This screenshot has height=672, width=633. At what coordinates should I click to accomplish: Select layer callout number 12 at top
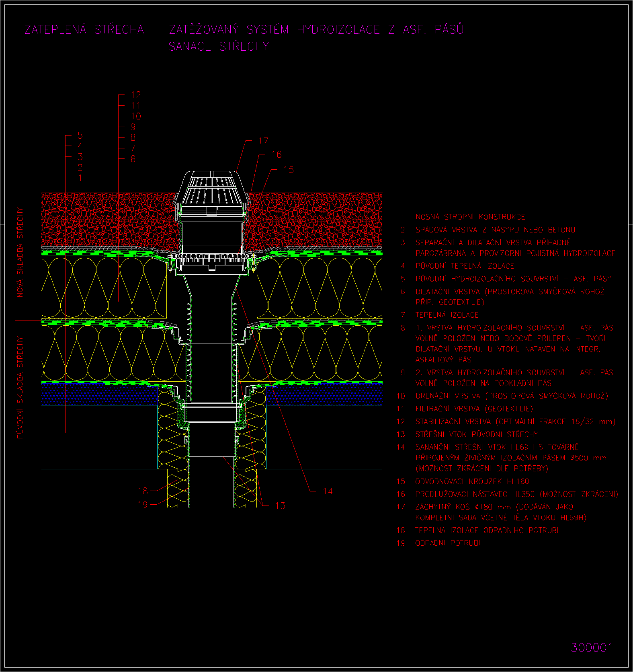point(136,95)
